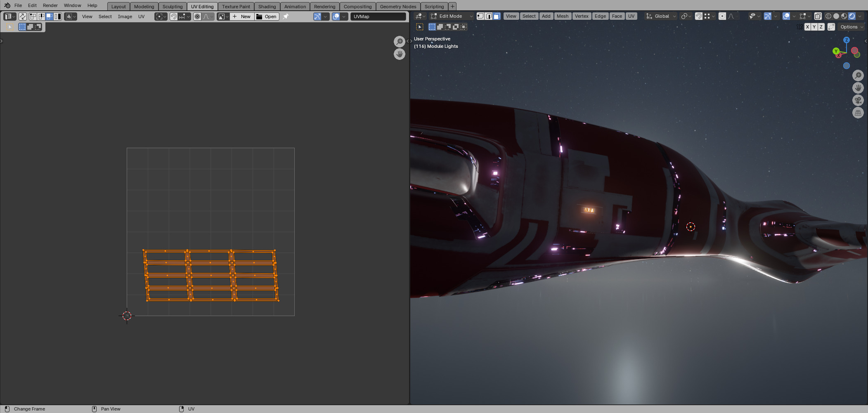Open the View menu in UV editor
868x413 pixels.
87,17
